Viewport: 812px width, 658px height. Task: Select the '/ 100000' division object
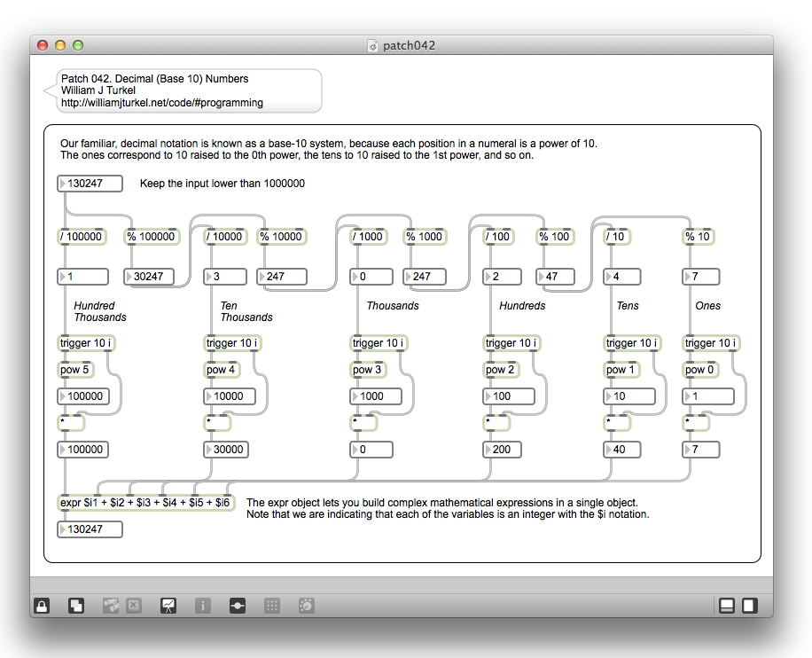coord(82,237)
